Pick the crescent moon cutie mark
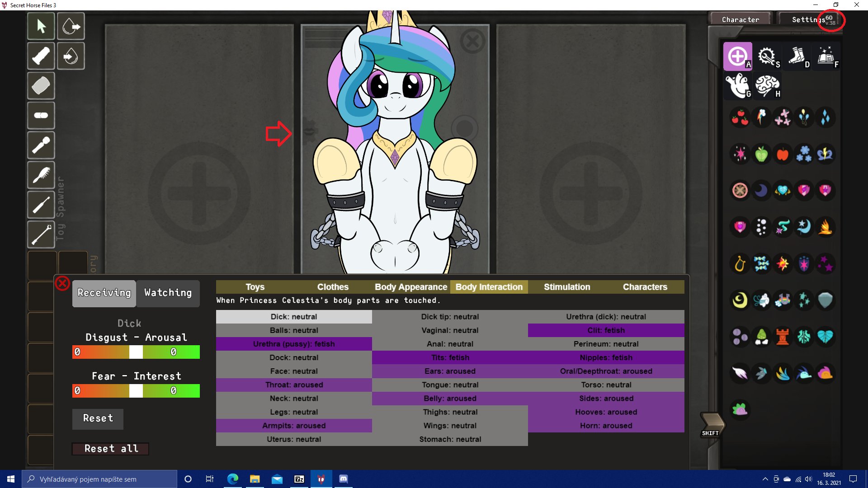 pyautogui.click(x=761, y=190)
